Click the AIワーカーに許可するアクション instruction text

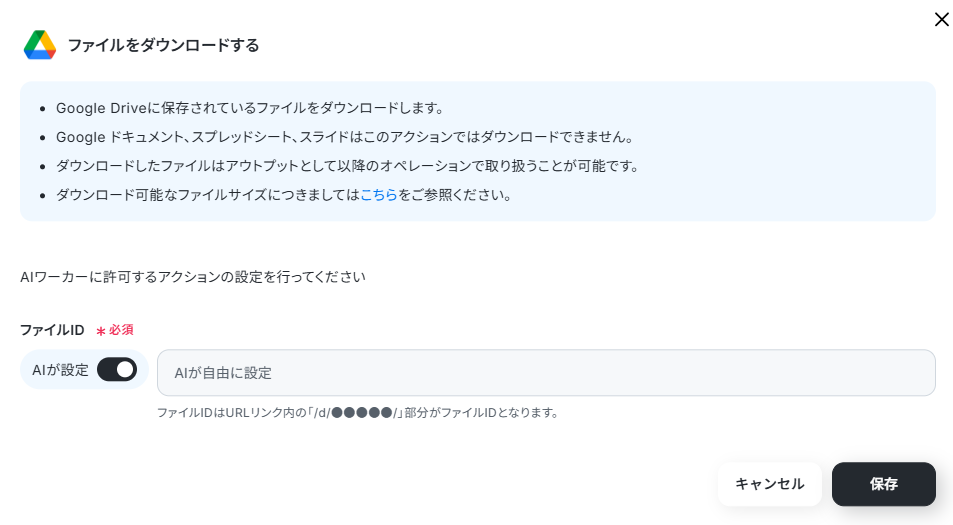(193, 277)
